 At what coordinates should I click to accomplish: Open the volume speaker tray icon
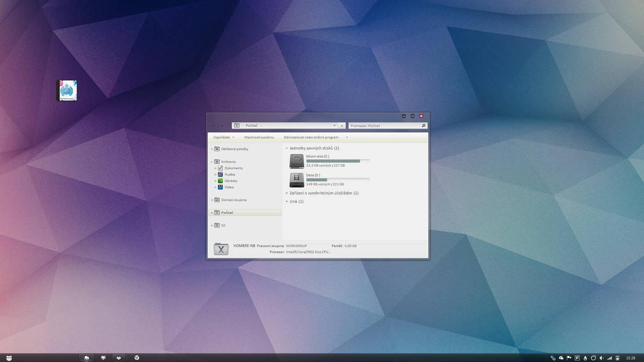(x=601, y=358)
